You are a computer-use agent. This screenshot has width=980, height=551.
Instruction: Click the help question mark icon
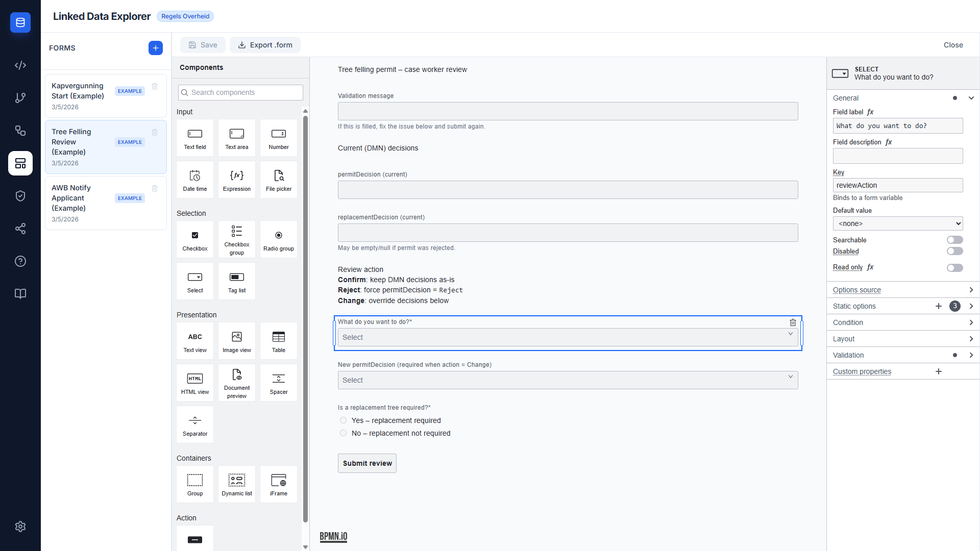pyautogui.click(x=20, y=261)
